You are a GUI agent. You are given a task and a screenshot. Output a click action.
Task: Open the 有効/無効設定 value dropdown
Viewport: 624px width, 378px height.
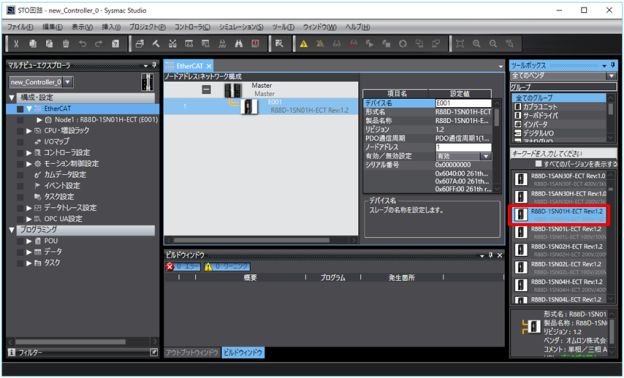point(486,156)
